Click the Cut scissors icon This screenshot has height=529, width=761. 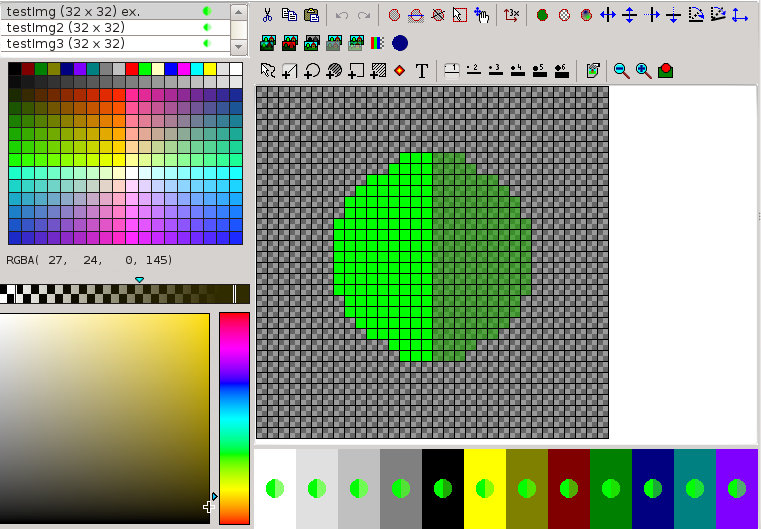click(x=268, y=15)
